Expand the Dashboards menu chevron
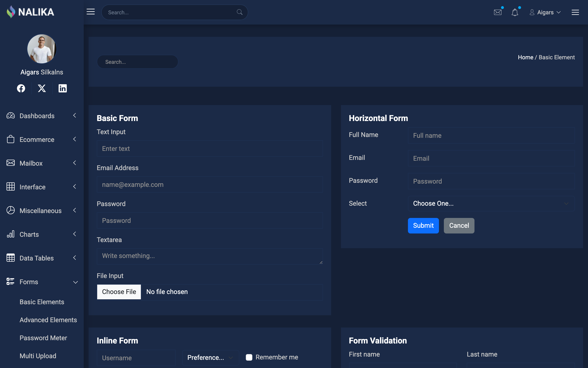Screen dimensions: 588x368 click(x=75, y=115)
